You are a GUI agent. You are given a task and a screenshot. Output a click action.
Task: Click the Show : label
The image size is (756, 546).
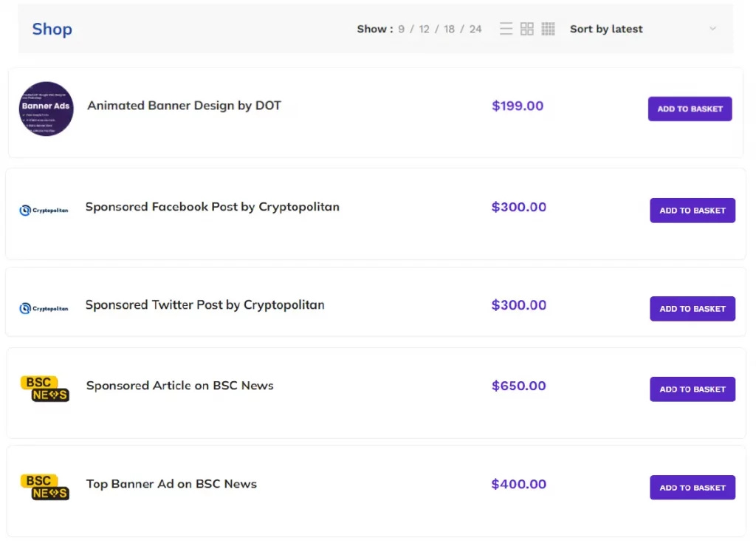[x=374, y=29]
